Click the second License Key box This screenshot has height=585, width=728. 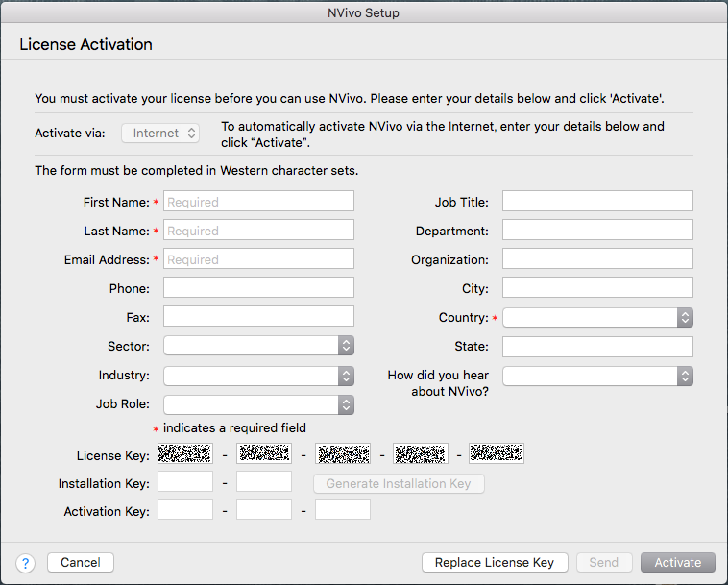[x=264, y=453]
